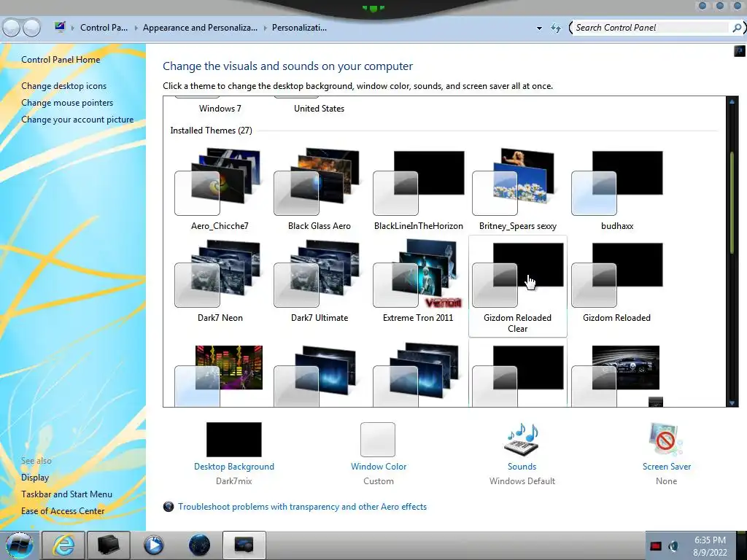Apply the Gizdom Reloaded Clear theme
The image size is (747, 560).
coord(517,287)
